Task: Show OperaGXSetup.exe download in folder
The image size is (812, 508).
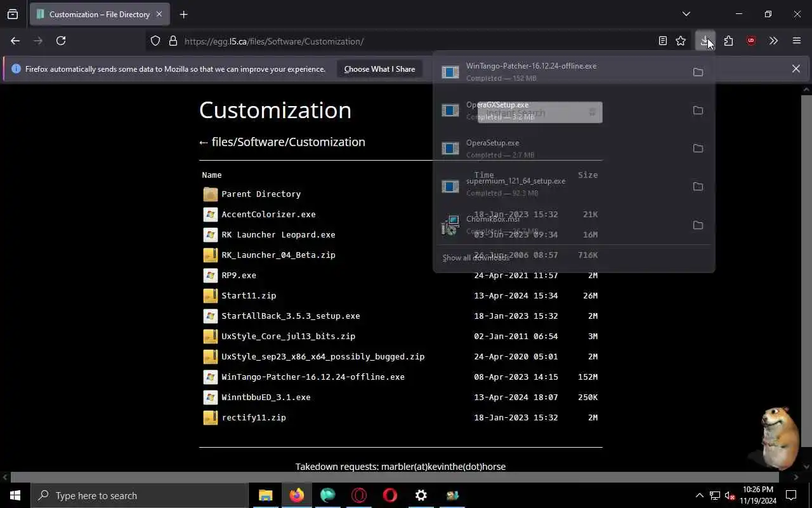Action: coord(698,110)
